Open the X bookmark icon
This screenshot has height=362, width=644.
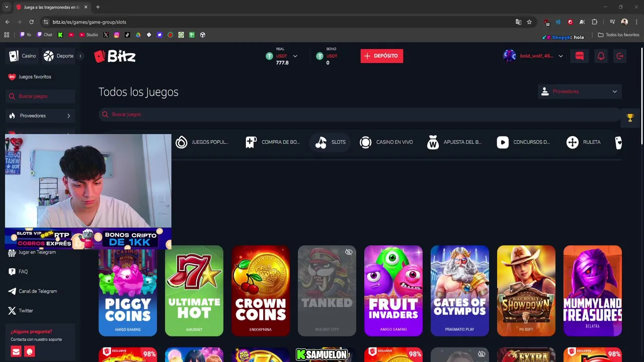[106, 35]
